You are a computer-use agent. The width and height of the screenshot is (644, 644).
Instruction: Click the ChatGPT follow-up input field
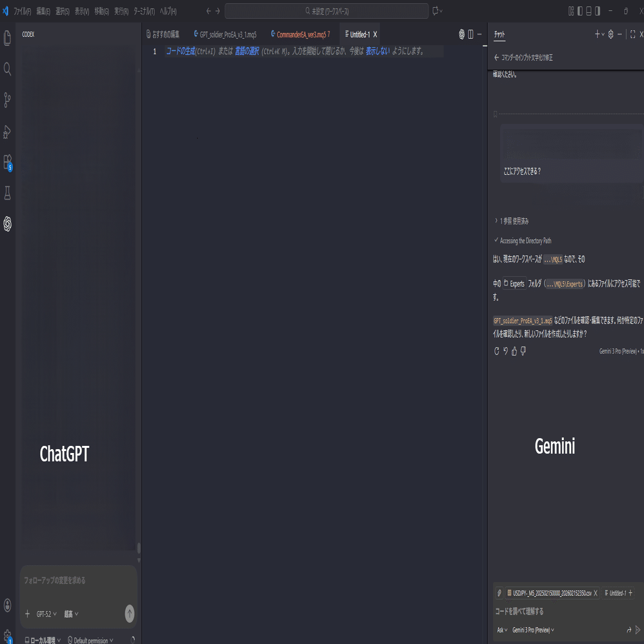click(77, 580)
